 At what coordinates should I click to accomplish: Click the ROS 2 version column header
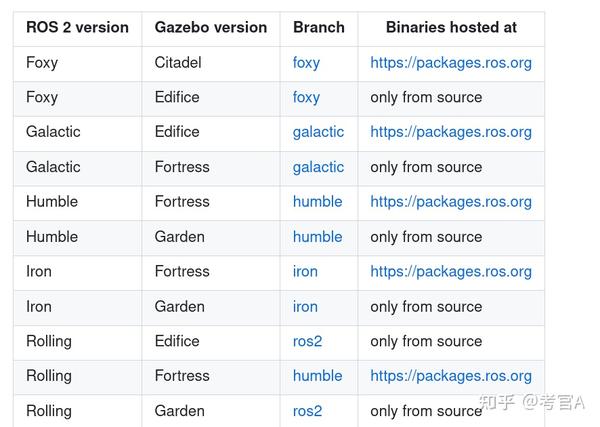pyautogui.click(x=77, y=28)
